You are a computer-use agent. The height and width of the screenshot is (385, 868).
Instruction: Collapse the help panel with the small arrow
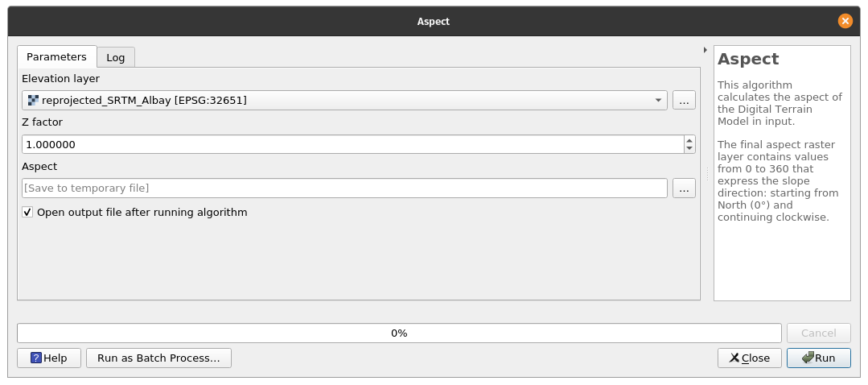(706, 50)
